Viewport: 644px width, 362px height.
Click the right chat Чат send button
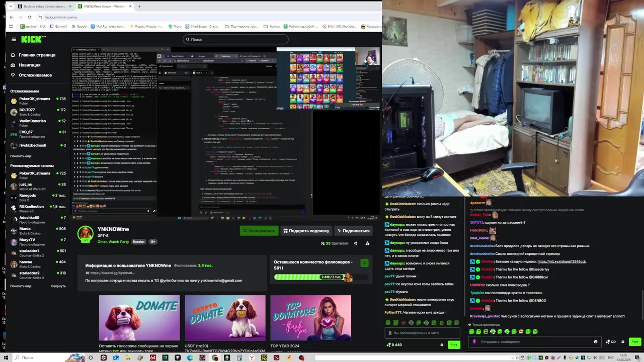[x=635, y=342]
